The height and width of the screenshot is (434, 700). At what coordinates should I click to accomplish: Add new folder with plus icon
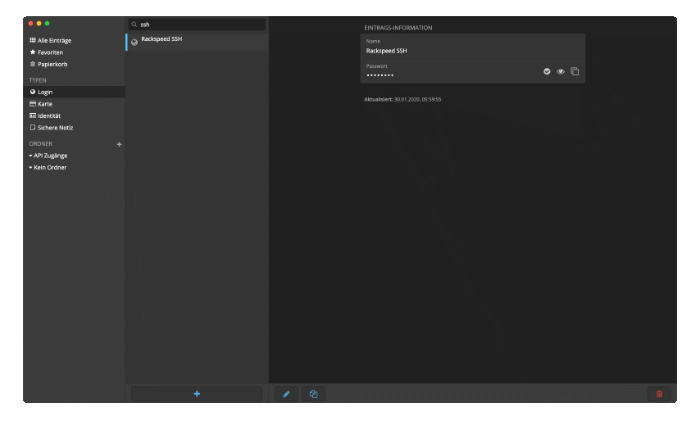[x=119, y=144]
